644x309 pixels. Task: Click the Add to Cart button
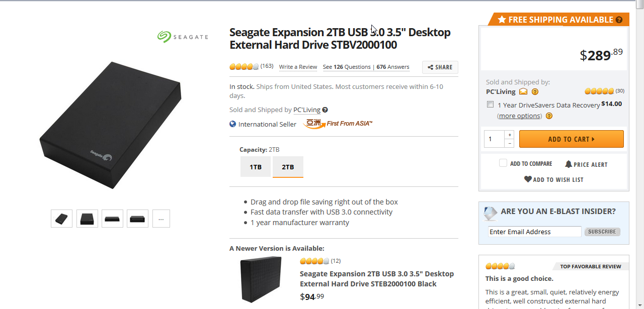point(571,139)
